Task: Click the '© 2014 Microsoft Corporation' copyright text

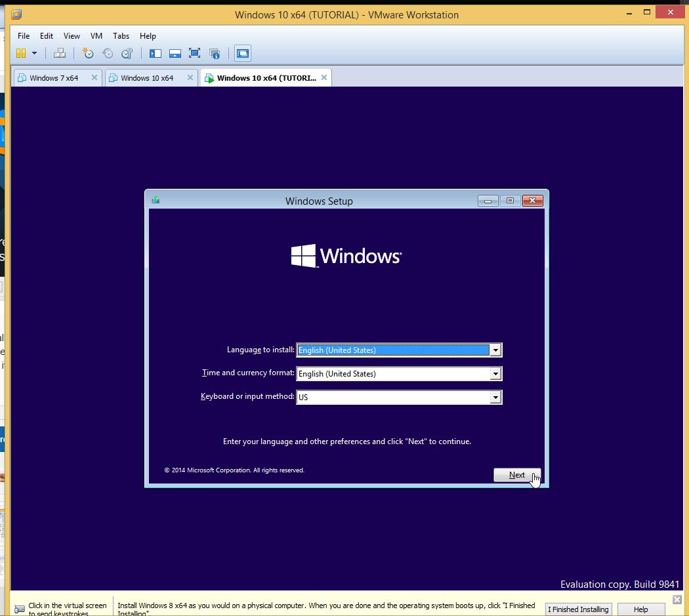Action: click(234, 470)
